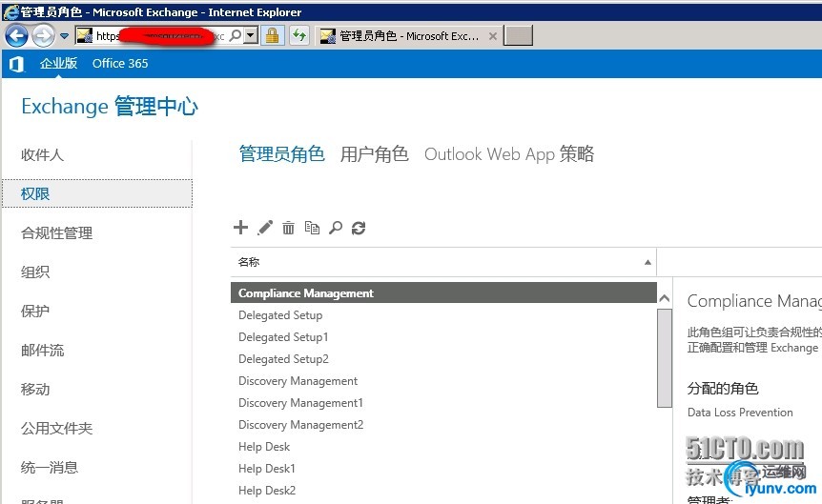This screenshot has height=504, width=822.
Task: Select 权限 in the left navigation
Action: click(x=97, y=193)
